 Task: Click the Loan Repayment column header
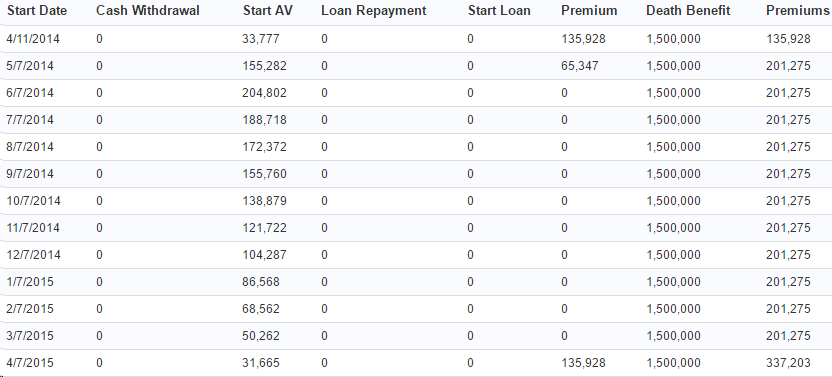pyautogui.click(x=374, y=12)
